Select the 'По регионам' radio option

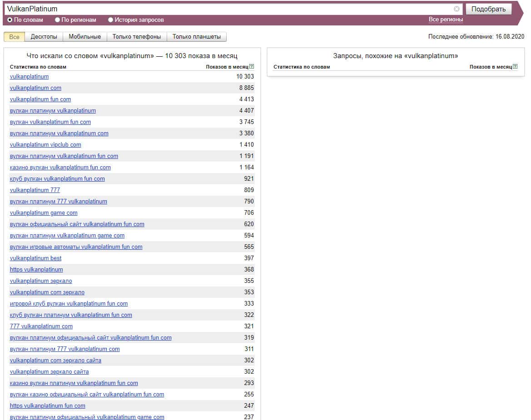pos(57,20)
